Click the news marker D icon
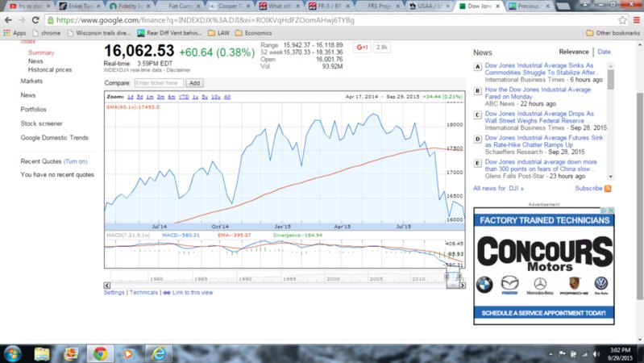Viewport: 644px width, 363px height. (477, 139)
